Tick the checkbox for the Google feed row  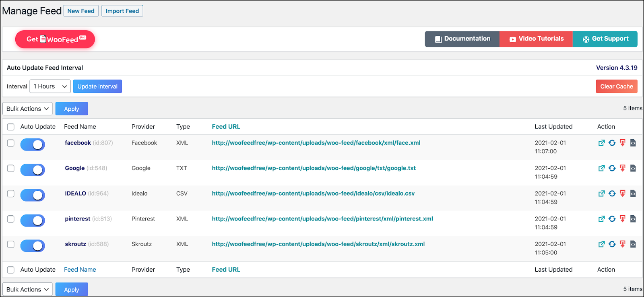[11, 168]
